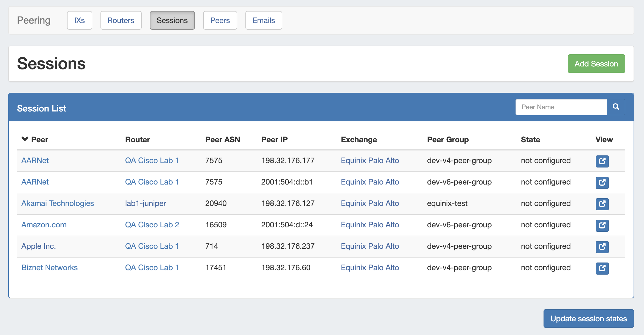Focus the Peer Name search field

pyautogui.click(x=561, y=107)
